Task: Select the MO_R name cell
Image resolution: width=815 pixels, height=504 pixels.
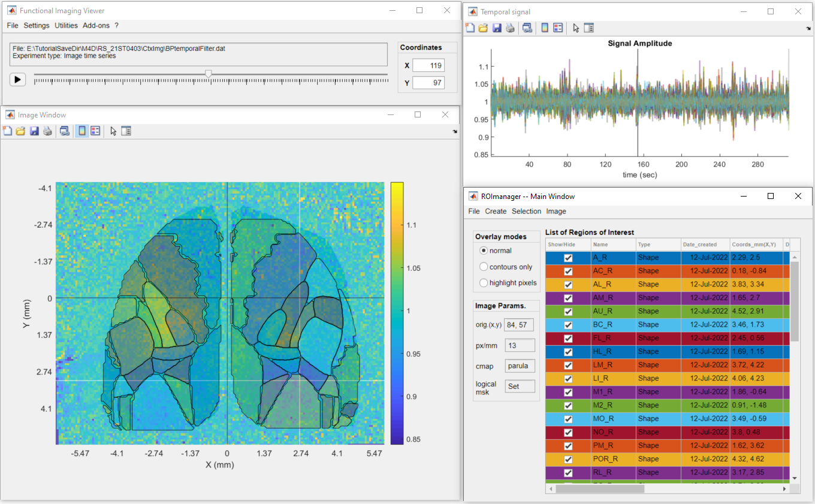Action: (613, 418)
